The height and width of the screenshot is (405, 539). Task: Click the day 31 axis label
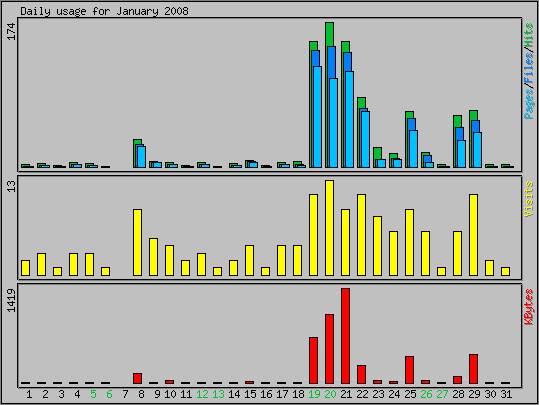506,394
